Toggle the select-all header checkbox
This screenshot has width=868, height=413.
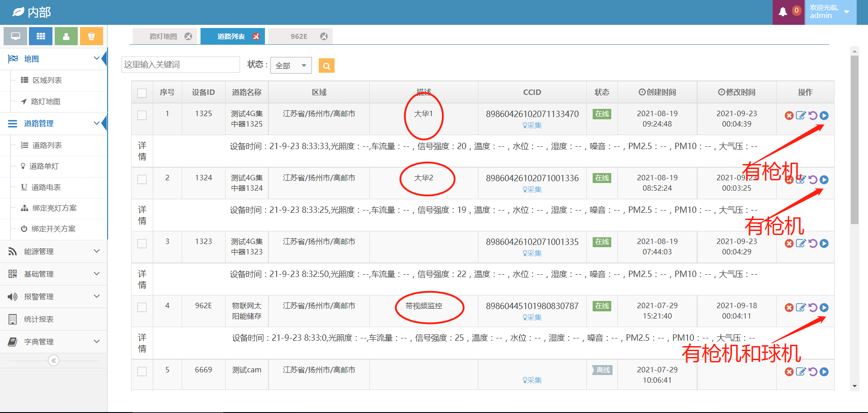point(142,93)
